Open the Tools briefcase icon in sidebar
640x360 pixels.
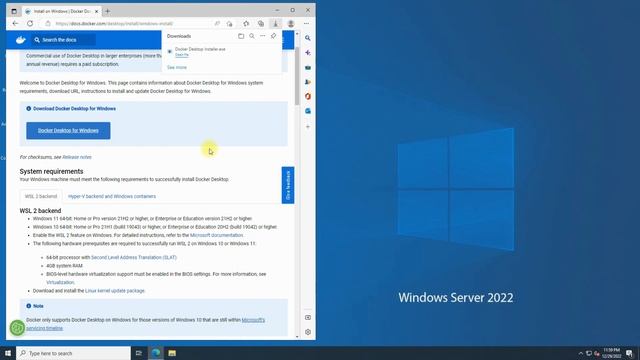308,67
